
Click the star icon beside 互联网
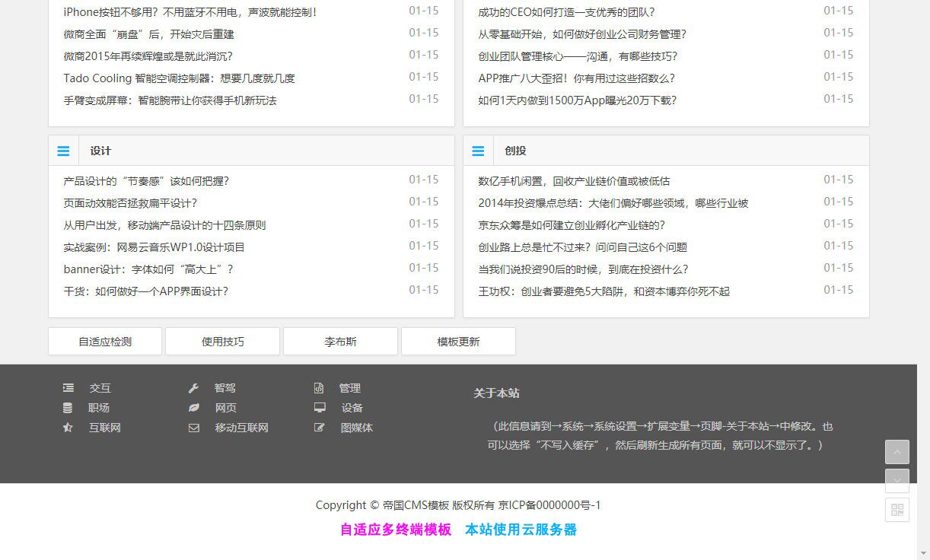[68, 428]
